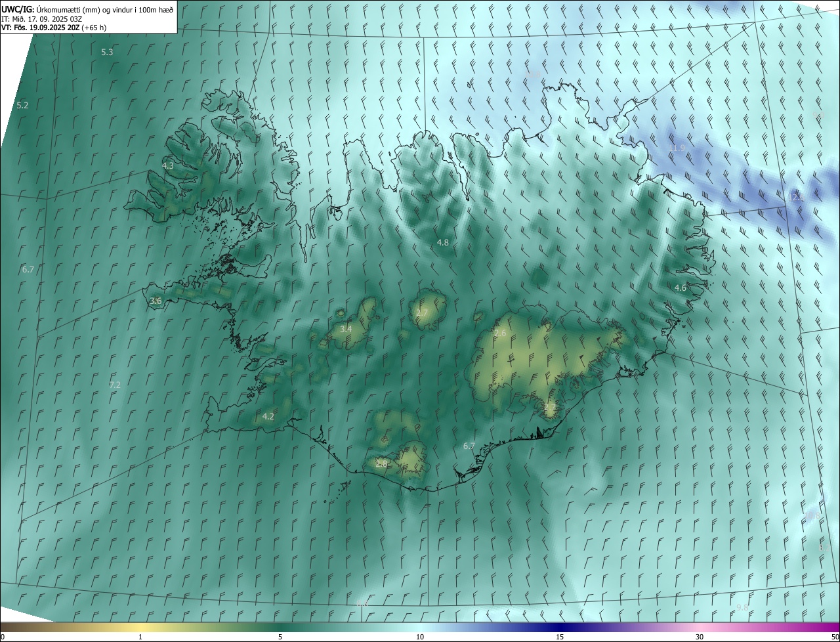Select the 'IT: Mið. 17. 09. 2025 03Z' line
Image resolution: width=840 pixels, height=642 pixels.
(x=41, y=19)
